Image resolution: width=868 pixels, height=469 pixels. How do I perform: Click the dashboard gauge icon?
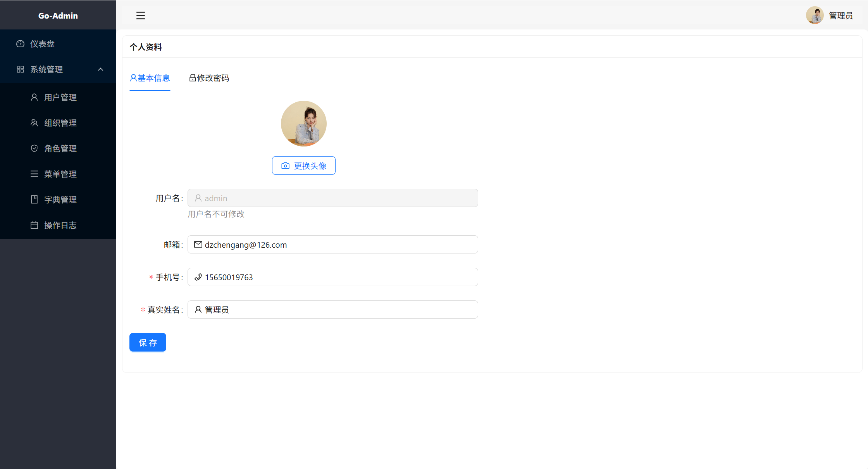pos(20,44)
